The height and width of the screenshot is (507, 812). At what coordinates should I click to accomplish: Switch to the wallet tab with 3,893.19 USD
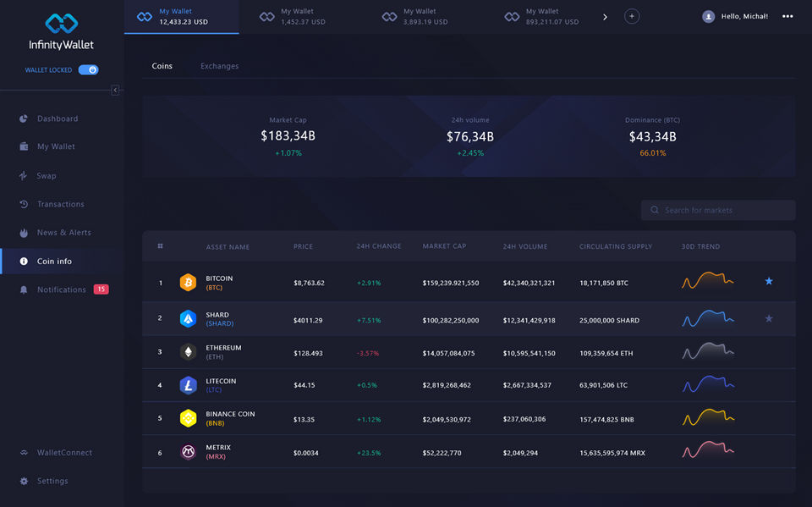[x=415, y=17]
